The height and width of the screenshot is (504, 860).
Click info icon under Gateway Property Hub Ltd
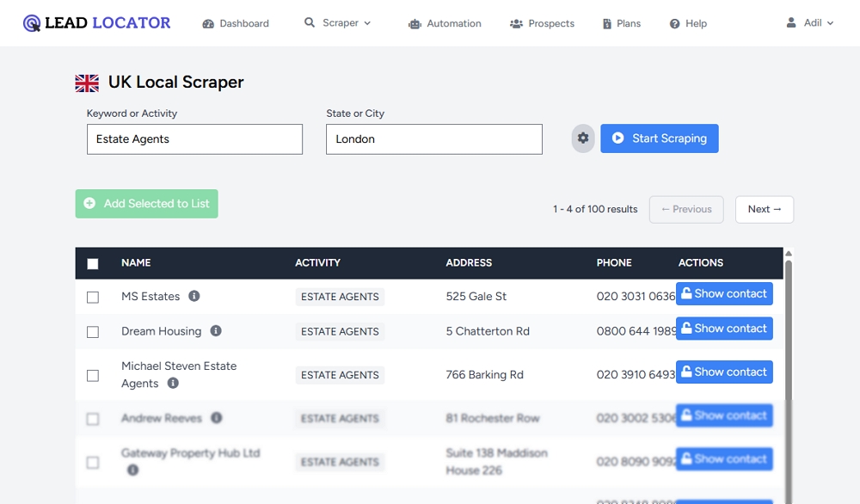tap(132, 470)
